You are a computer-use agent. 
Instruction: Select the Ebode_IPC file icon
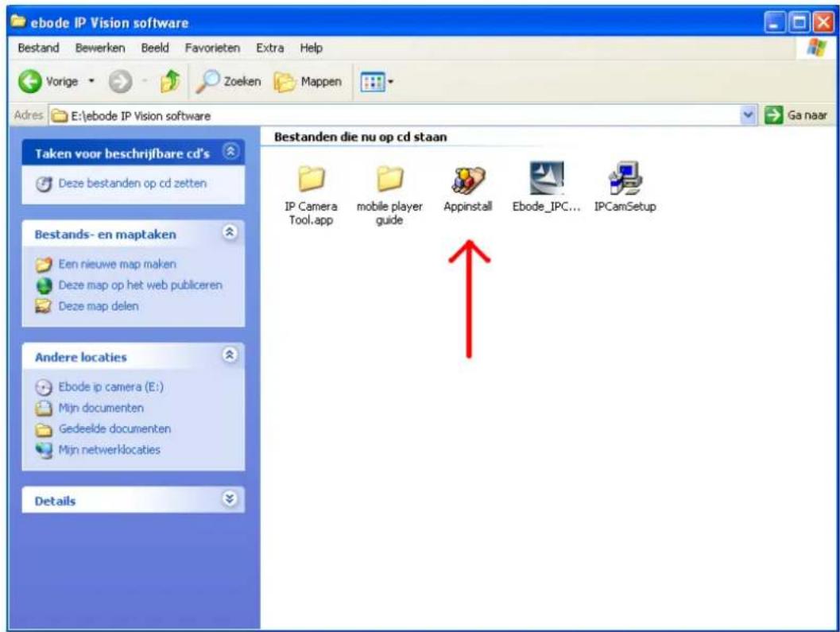point(547,178)
